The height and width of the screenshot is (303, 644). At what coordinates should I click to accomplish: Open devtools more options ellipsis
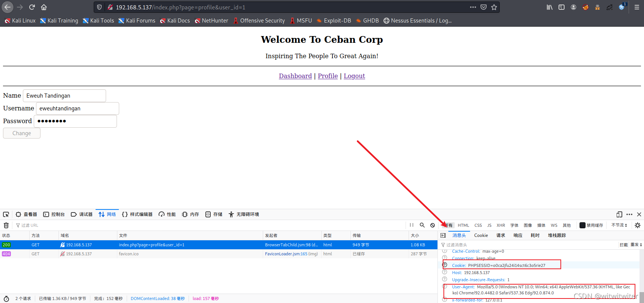coord(629,214)
